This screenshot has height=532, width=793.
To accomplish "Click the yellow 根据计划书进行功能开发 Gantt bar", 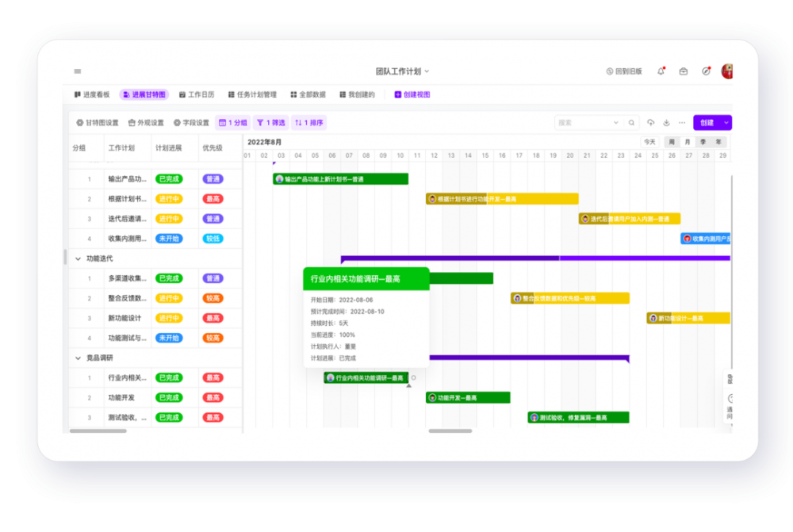I will pyautogui.click(x=502, y=199).
